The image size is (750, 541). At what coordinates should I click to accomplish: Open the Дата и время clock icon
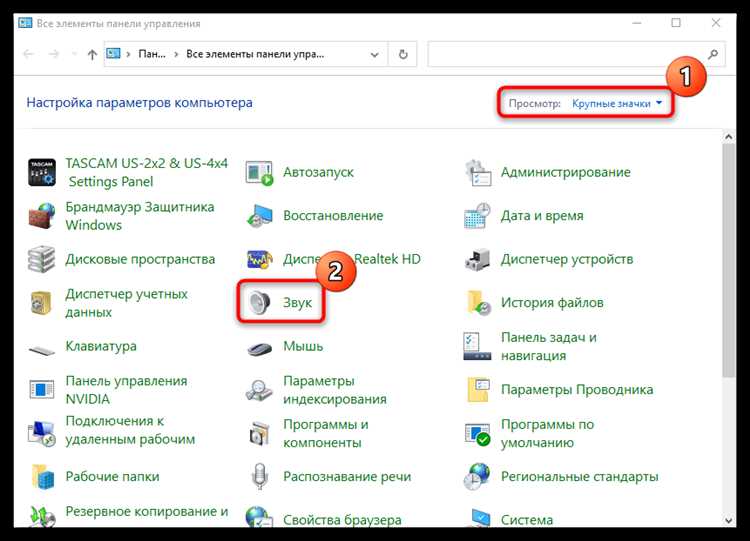[x=478, y=216]
